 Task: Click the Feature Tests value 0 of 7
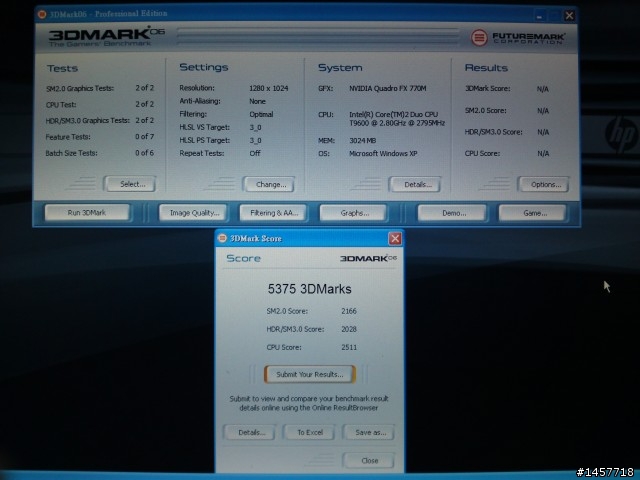point(144,137)
